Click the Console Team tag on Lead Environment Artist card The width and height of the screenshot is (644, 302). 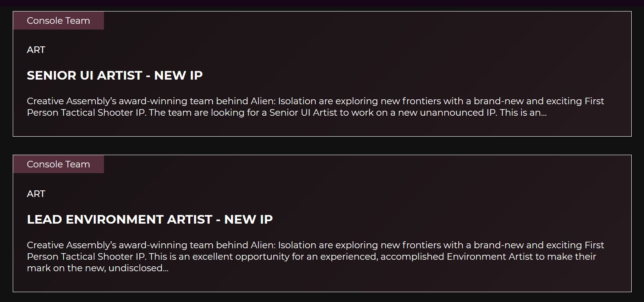click(58, 164)
